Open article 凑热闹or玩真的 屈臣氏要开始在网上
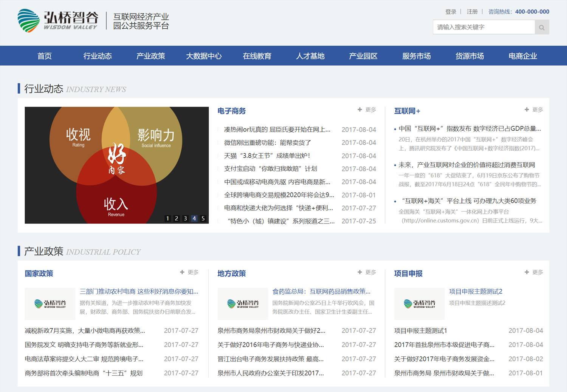Screen dimensions: 567x392 coord(277,130)
